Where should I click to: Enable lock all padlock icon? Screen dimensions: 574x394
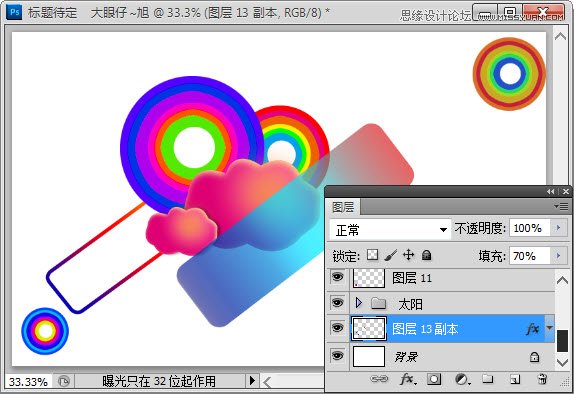(426, 255)
